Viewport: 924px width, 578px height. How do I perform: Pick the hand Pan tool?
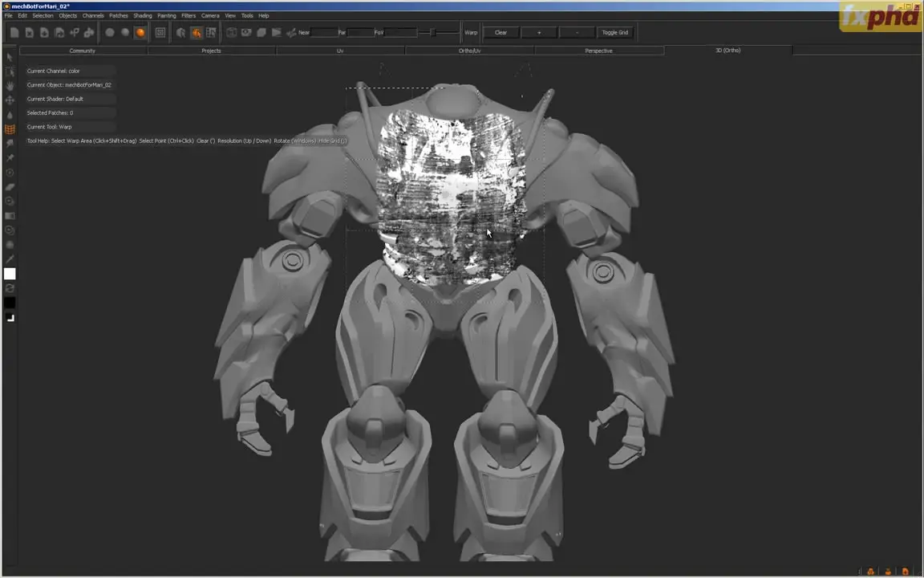tap(10, 85)
